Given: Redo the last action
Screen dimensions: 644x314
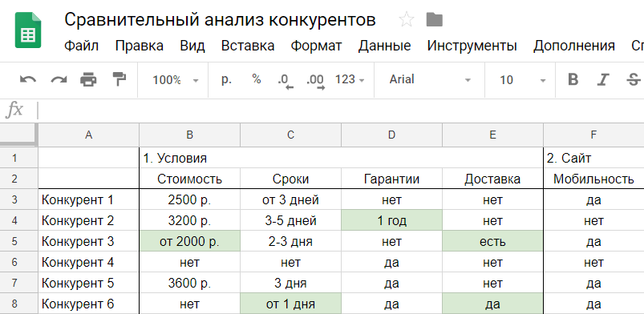Looking at the screenshot, I should (x=59, y=79).
